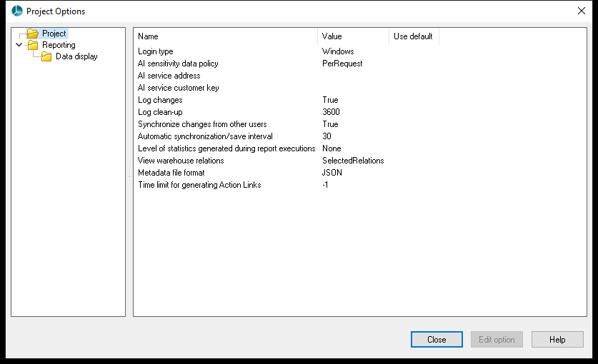Click the Use default column header
Image resolution: width=598 pixels, height=364 pixels.
pyautogui.click(x=414, y=36)
